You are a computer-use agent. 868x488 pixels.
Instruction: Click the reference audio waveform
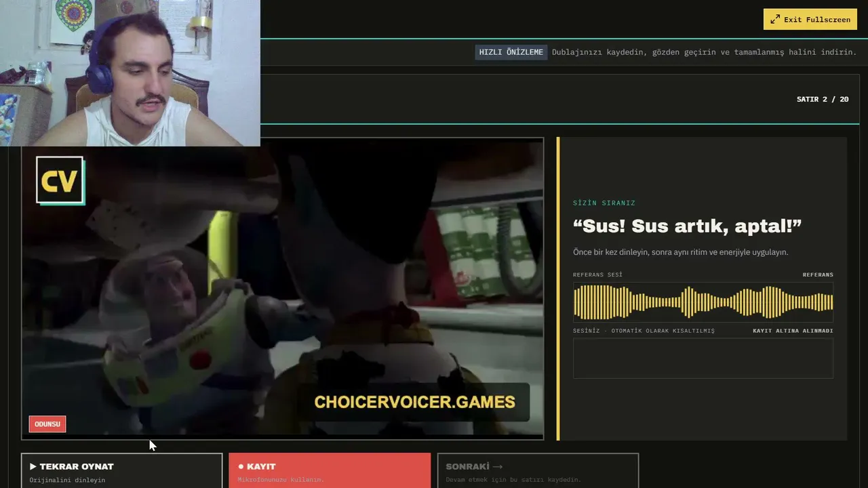pyautogui.click(x=703, y=302)
